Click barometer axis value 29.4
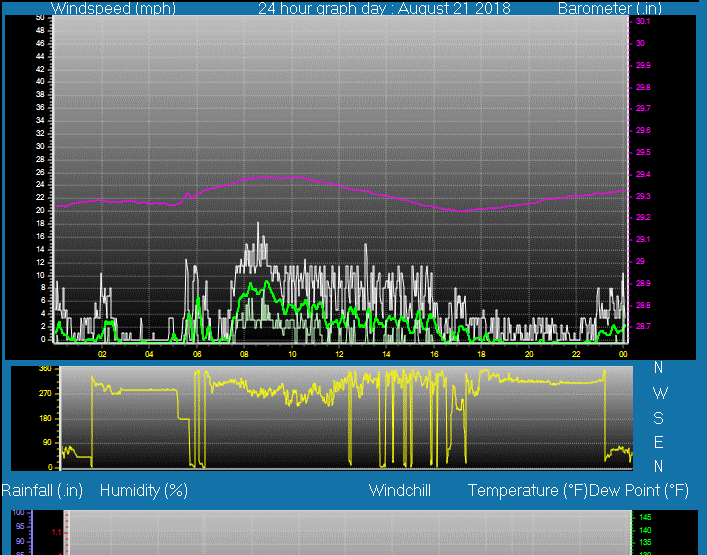 coord(643,174)
